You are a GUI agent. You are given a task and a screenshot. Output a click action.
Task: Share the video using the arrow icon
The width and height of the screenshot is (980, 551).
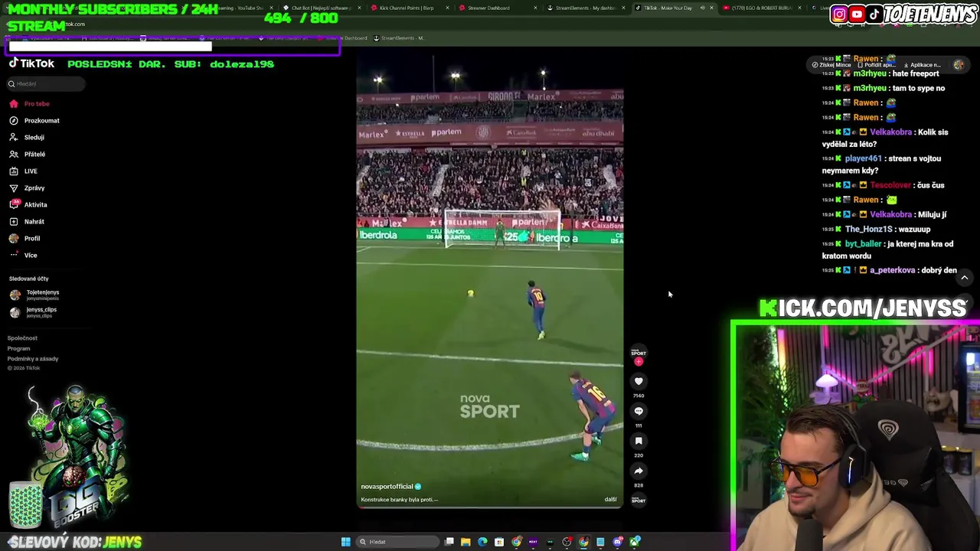tap(639, 471)
